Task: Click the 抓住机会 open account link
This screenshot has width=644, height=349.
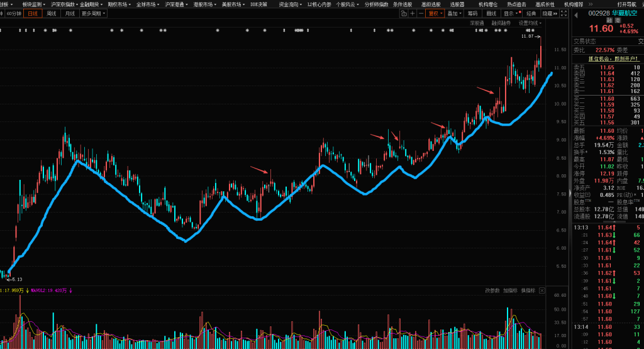Action: click(608, 58)
